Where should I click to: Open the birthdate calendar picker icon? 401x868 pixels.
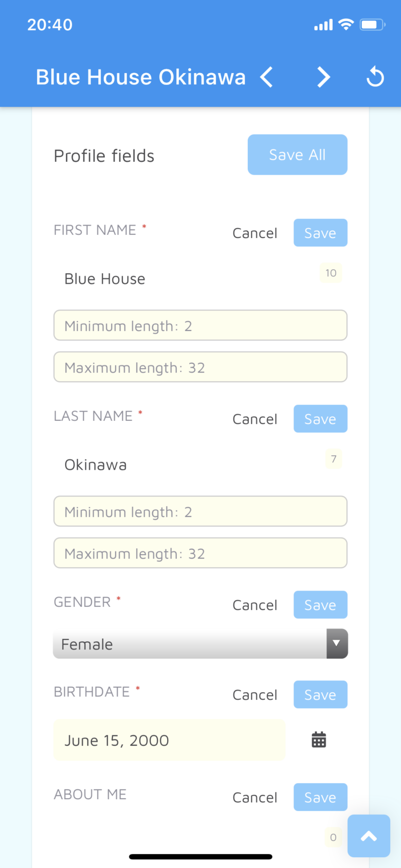point(319,740)
